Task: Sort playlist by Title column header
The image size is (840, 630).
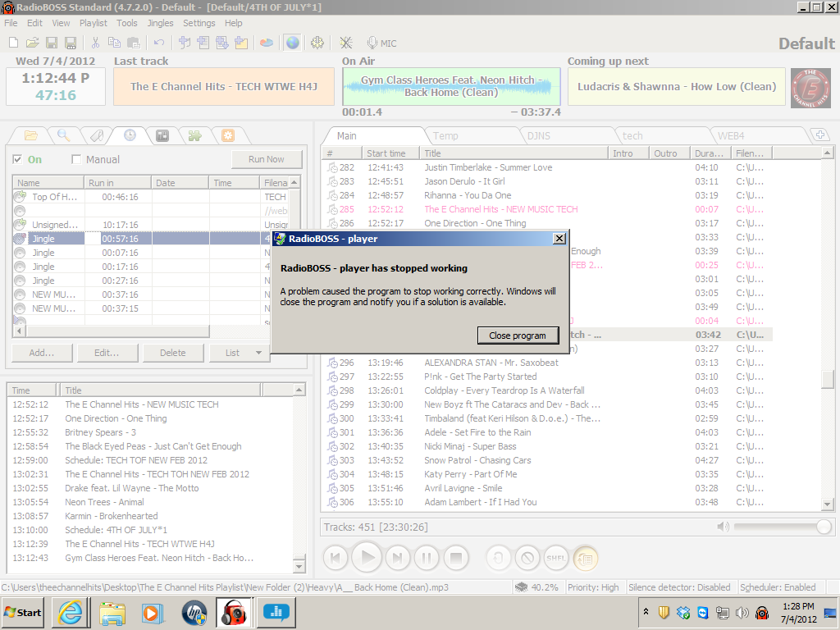Action: click(x=514, y=153)
